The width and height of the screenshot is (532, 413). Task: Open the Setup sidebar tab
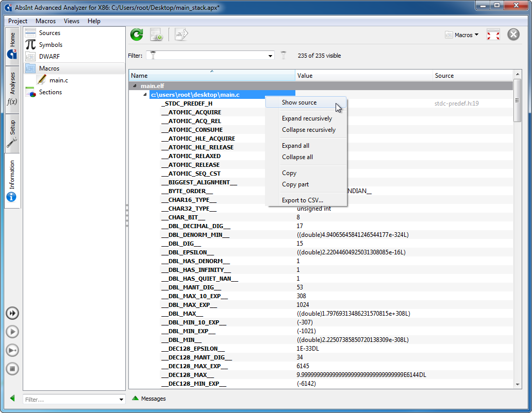[x=12, y=133]
